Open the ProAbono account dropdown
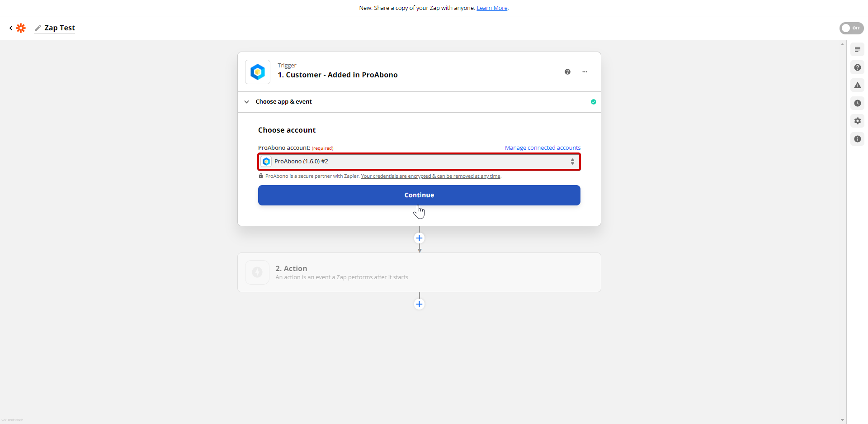Viewport: 868px width, 424px height. click(x=419, y=162)
